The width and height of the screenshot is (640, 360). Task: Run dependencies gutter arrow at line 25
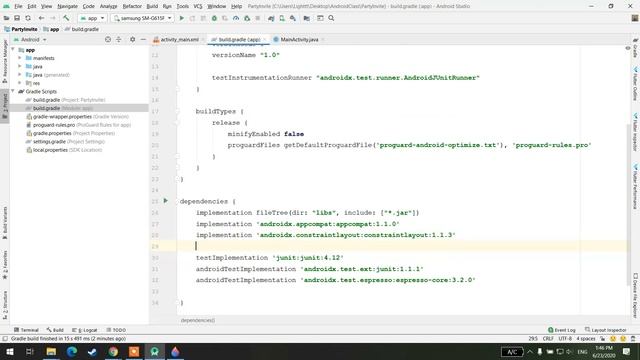[x=165, y=201]
